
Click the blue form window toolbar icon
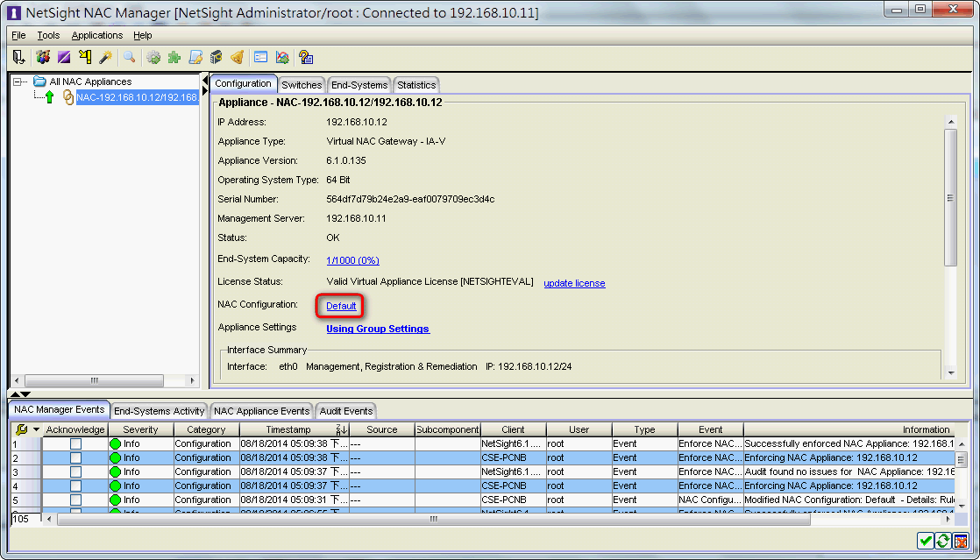pyautogui.click(x=260, y=58)
